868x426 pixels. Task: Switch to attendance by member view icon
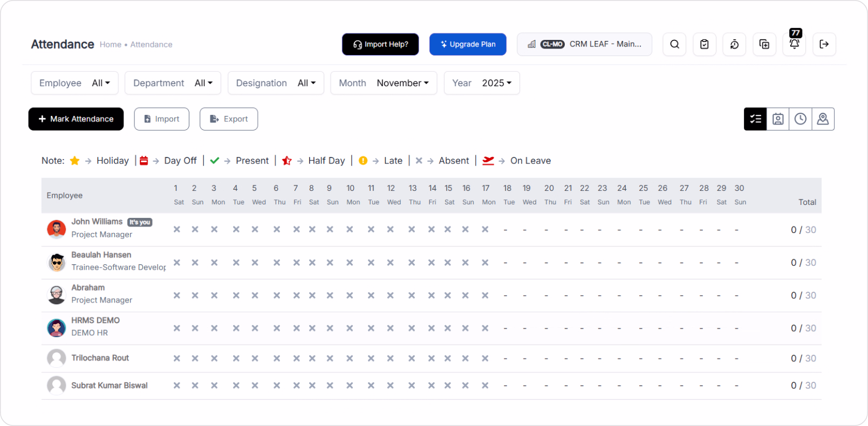(x=778, y=119)
